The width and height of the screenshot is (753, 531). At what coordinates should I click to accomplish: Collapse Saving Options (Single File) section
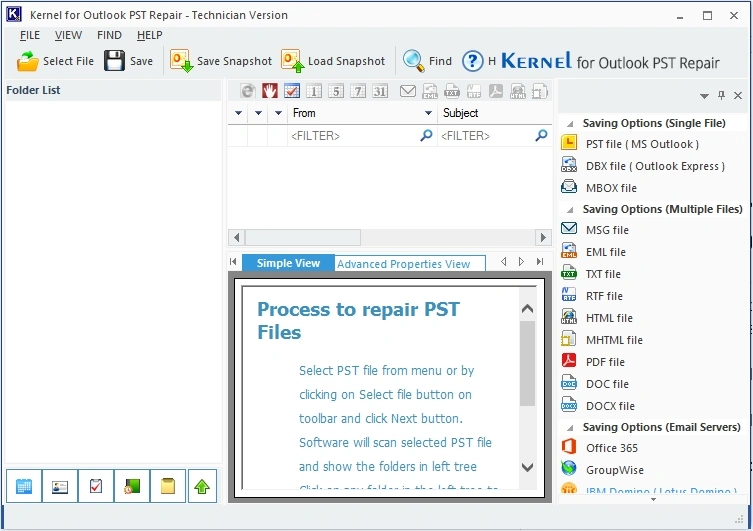click(570, 124)
